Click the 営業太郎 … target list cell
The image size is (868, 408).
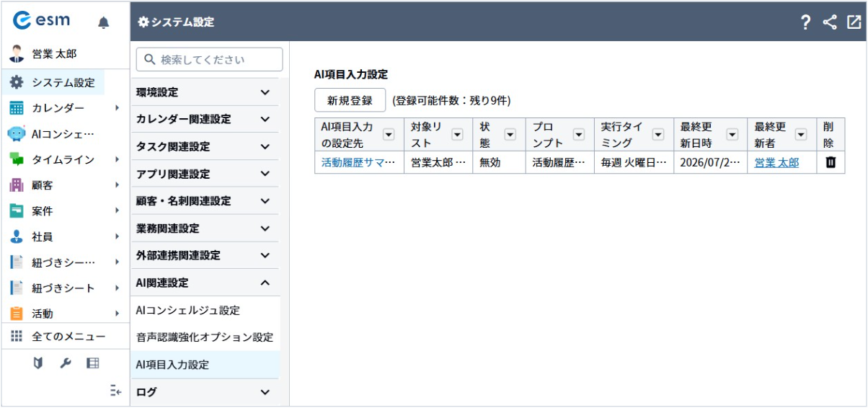(438, 163)
